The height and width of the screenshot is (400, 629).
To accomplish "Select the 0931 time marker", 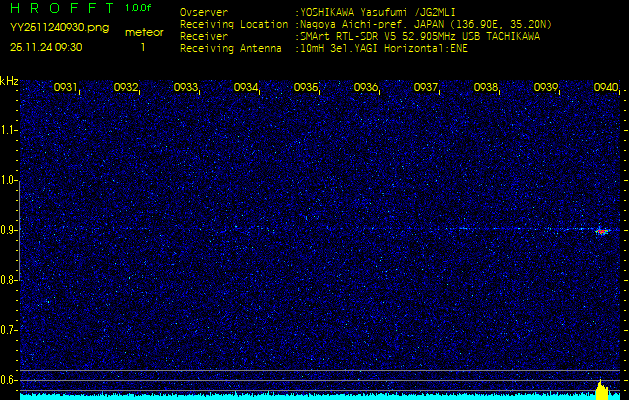I will [66, 88].
